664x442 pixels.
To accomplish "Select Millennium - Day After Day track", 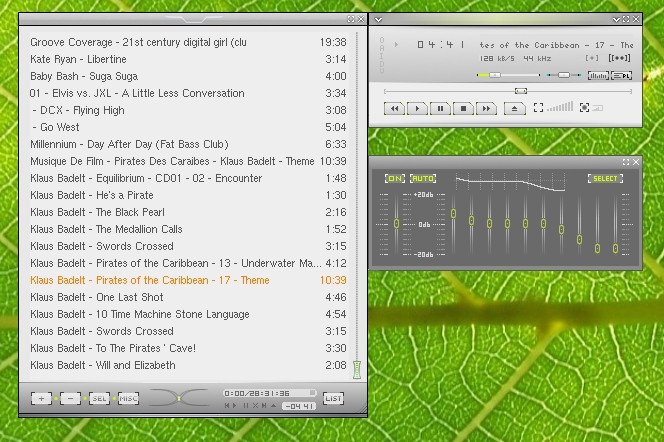I will click(188, 144).
